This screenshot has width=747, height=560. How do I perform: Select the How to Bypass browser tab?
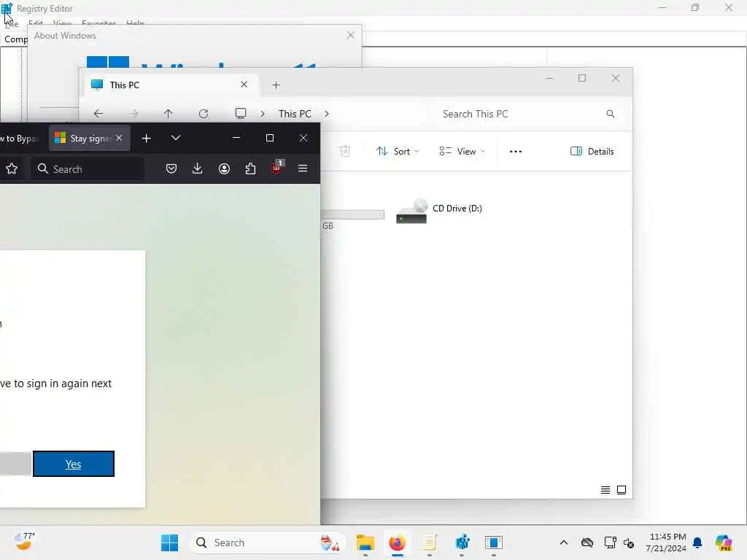coord(19,138)
